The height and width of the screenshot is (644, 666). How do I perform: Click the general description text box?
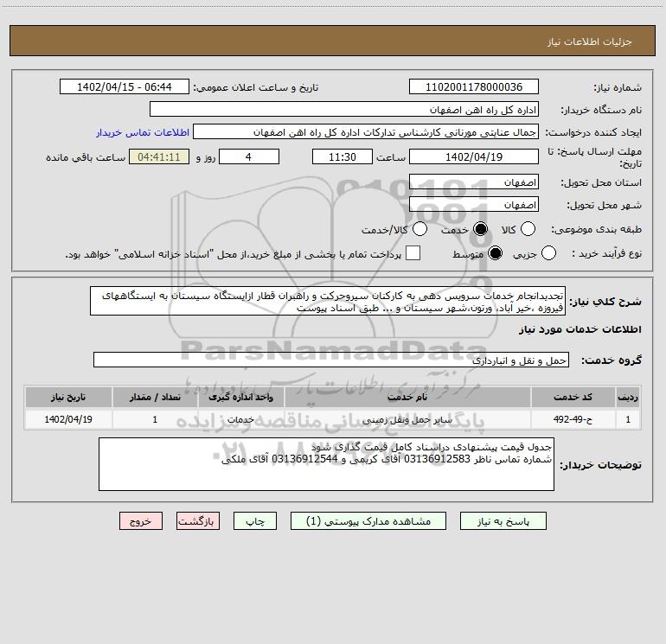(328, 301)
